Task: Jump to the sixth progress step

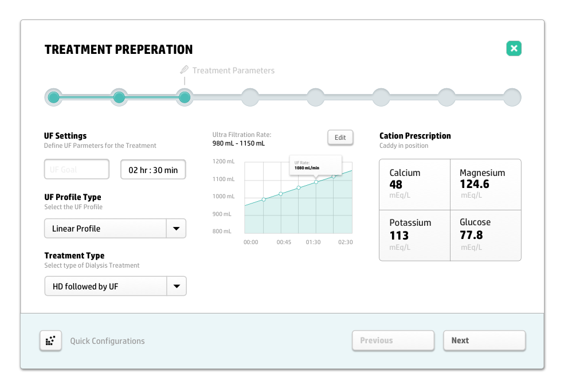Action: tap(381, 97)
